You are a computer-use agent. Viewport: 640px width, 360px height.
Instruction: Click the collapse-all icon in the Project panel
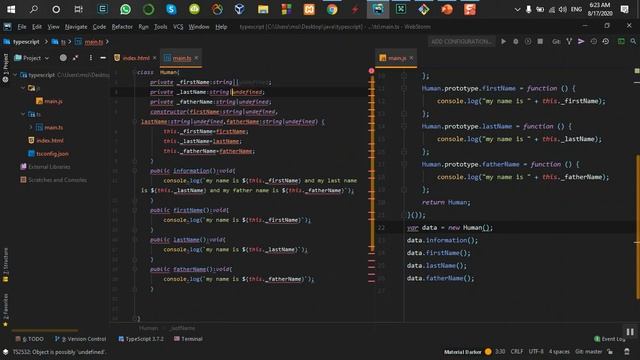[x=76, y=58]
